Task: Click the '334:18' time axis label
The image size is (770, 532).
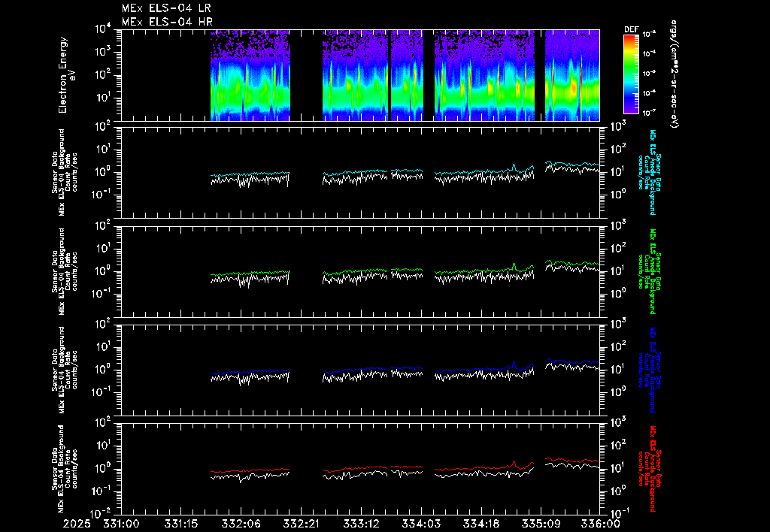Action: click(x=480, y=524)
